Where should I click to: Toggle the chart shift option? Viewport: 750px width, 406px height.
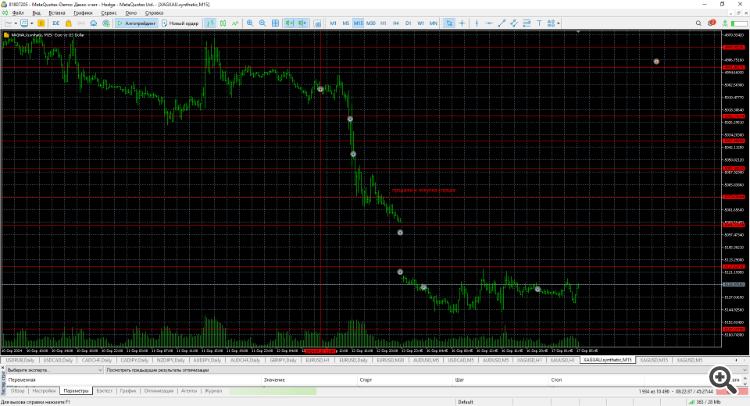302,23
